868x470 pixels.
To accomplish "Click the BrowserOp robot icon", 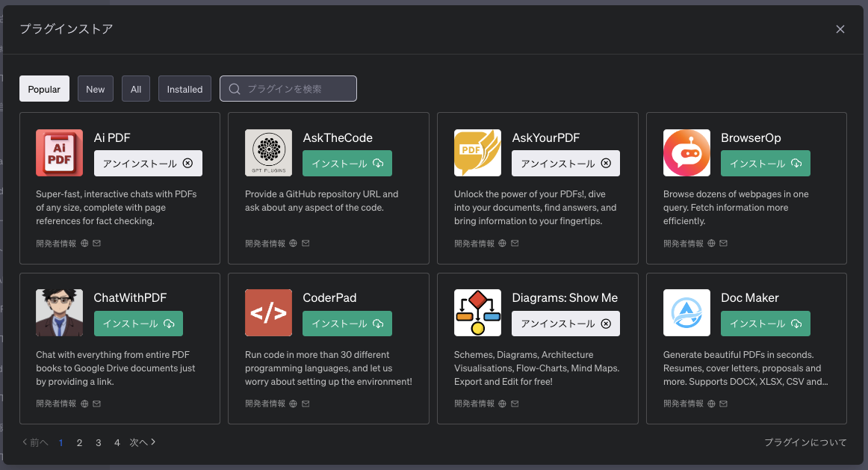I will [x=686, y=152].
